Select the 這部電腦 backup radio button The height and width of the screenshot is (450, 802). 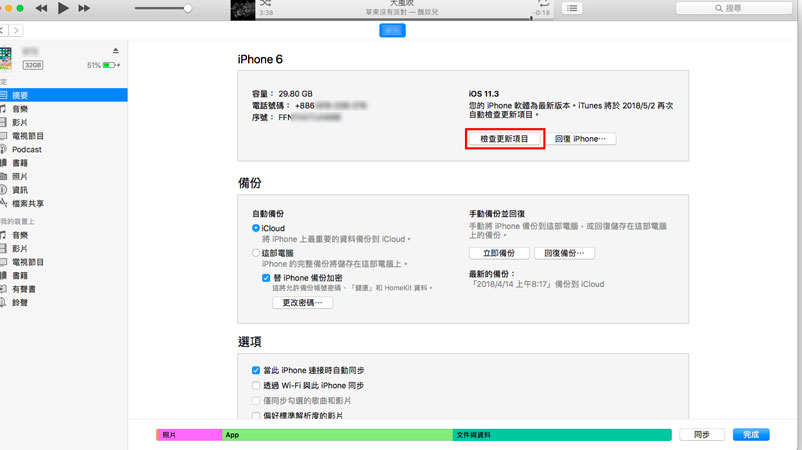[256, 253]
